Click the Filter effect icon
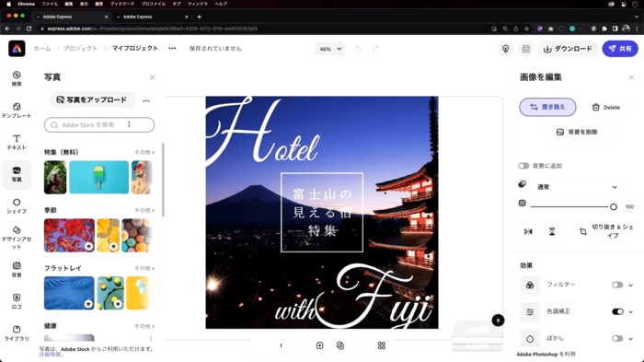 pos(530,285)
